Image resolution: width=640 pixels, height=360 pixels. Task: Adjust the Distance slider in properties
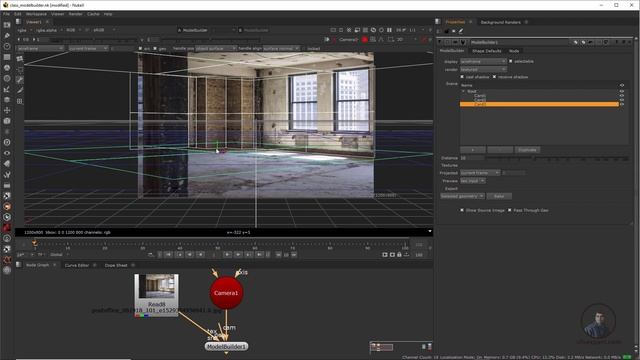pyautogui.click(x=557, y=158)
